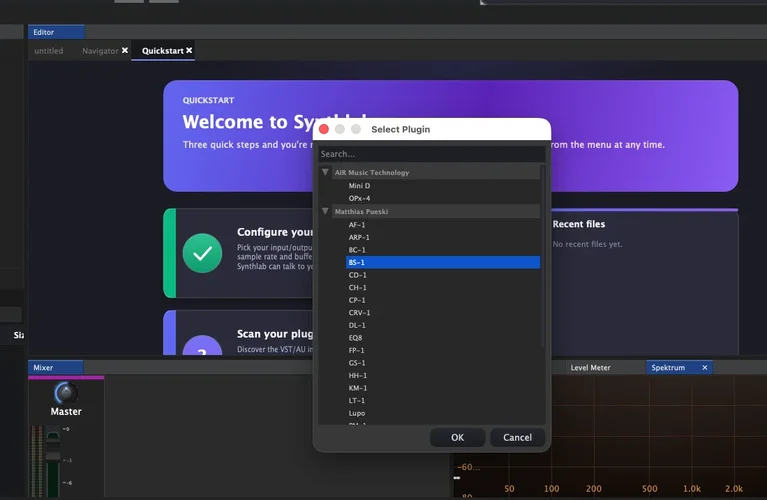Viewport: 767px width, 500px height.
Task: Click the Master channel knob
Action: [x=66, y=393]
